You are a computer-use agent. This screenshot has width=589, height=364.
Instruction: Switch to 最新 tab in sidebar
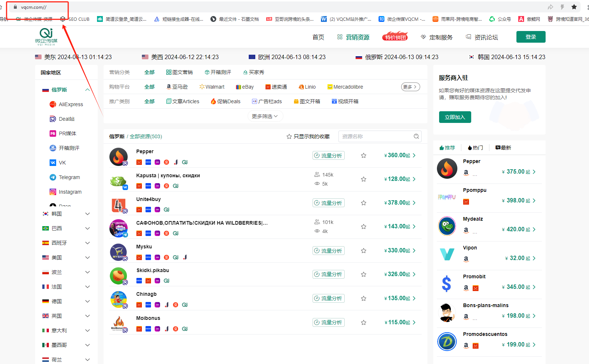coord(503,148)
